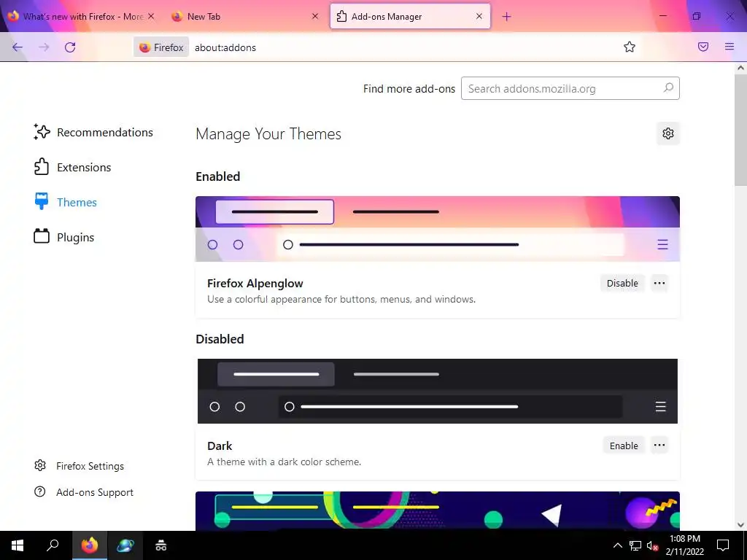Open more options for Dark theme
Image resolution: width=747 pixels, height=560 pixels.
659,446
